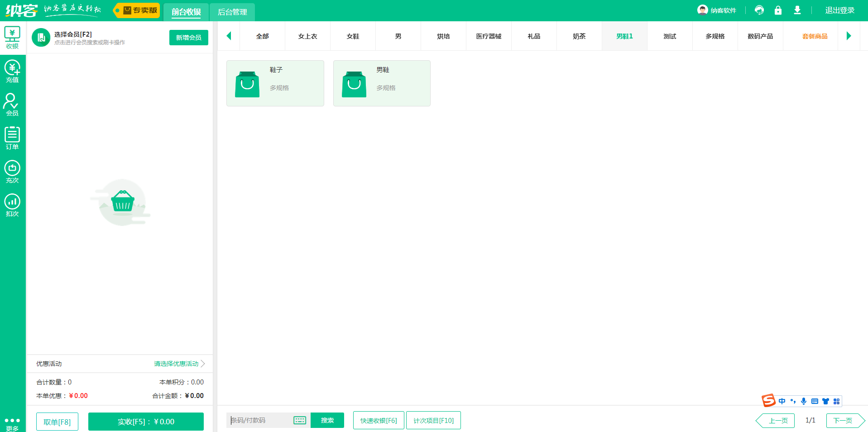The image size is (868, 432).
Task: Open the Sogou toolbox grid icon
Action: tap(836, 401)
